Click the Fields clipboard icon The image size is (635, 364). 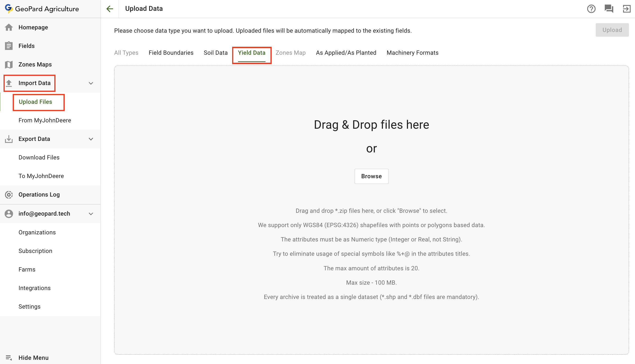(x=9, y=46)
